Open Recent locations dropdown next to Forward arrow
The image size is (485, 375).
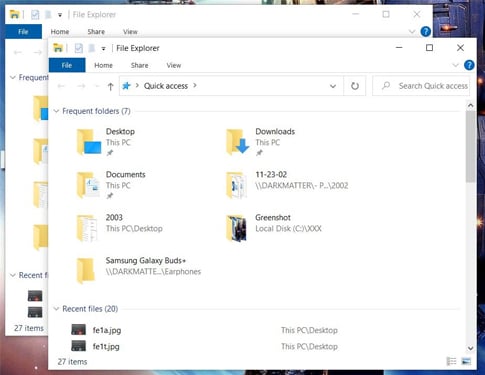pos(97,86)
